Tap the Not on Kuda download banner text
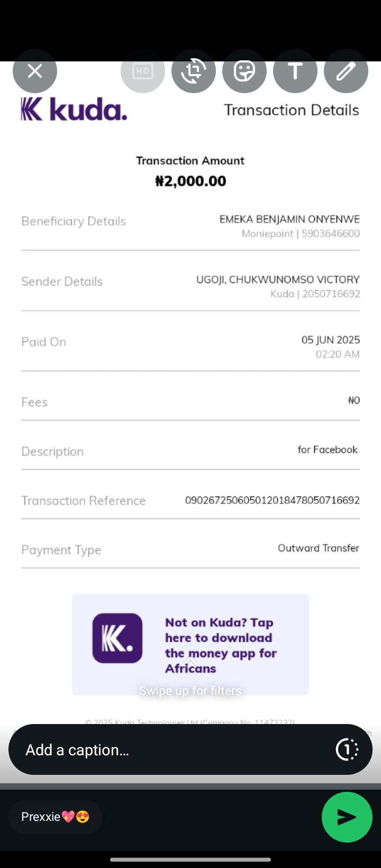The height and width of the screenshot is (868, 381). tap(220, 645)
